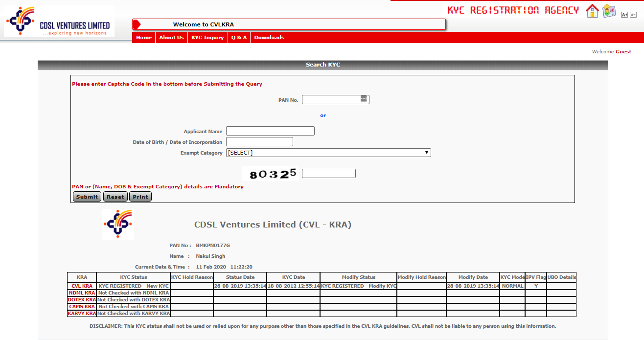Click the CDSL Ventures Limited header logo
Viewport: 644px width, 340px height.
coord(59,22)
